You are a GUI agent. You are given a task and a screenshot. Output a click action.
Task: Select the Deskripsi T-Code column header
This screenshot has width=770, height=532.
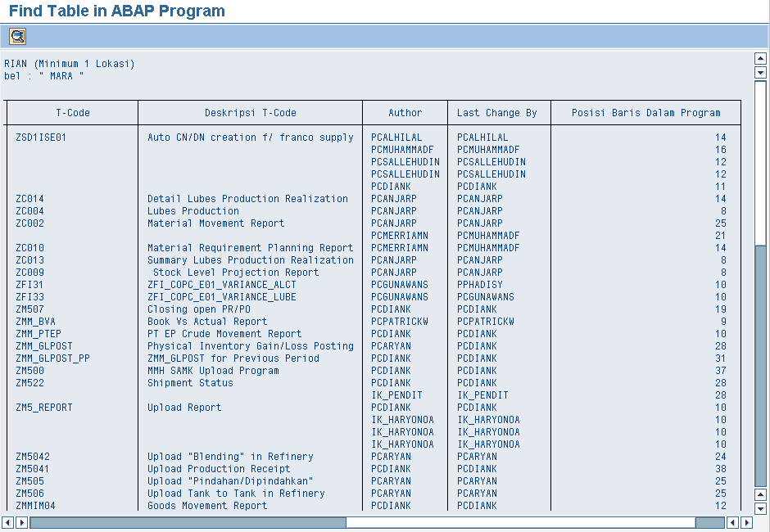point(251,113)
